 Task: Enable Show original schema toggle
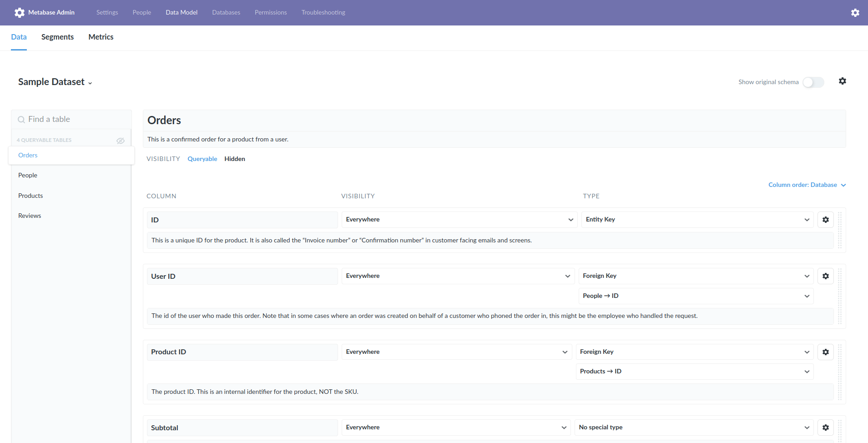click(x=812, y=82)
